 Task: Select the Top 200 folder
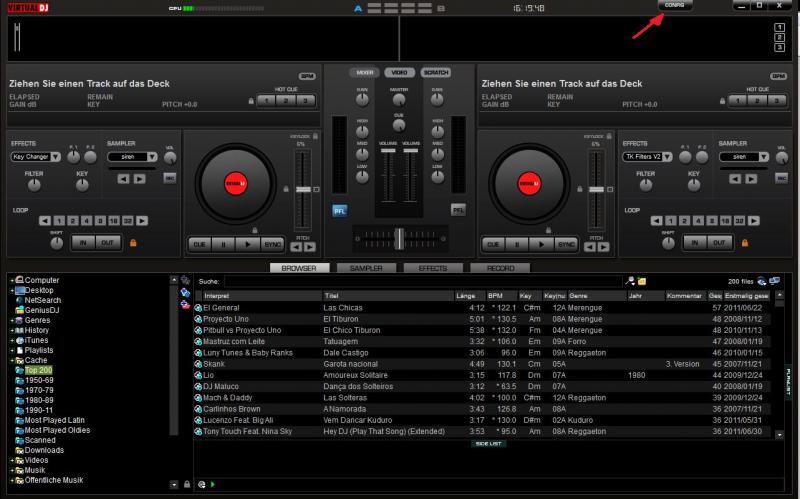click(x=38, y=370)
